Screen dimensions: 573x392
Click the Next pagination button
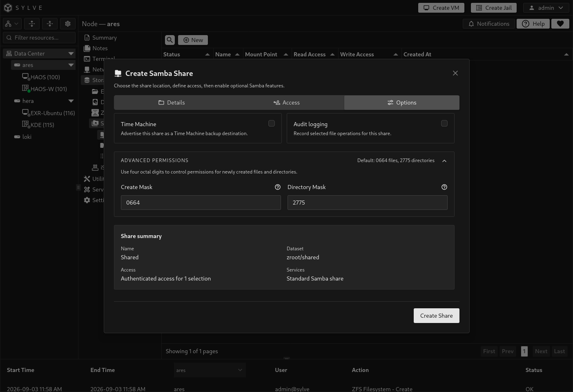tap(541, 351)
